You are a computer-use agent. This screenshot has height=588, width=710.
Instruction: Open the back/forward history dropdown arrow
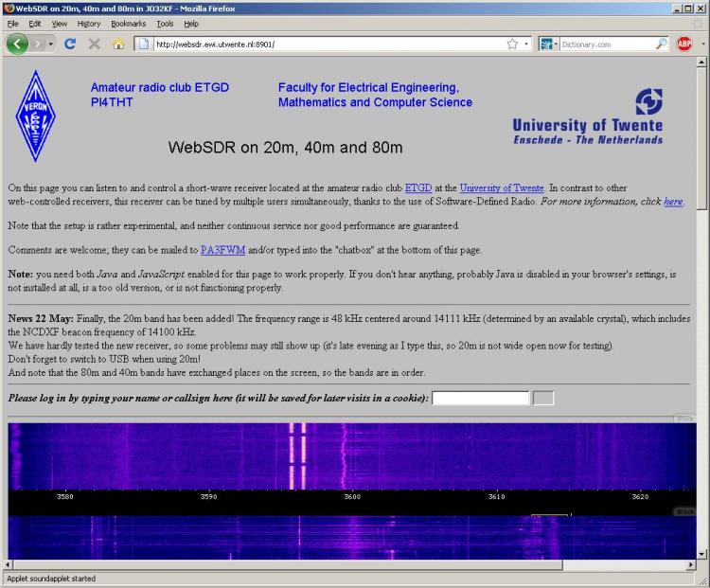(49, 44)
